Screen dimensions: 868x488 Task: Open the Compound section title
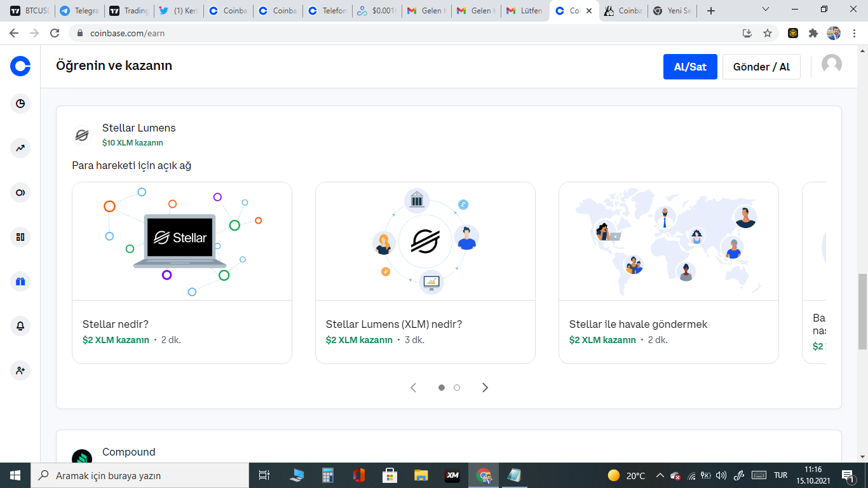[x=129, y=452]
